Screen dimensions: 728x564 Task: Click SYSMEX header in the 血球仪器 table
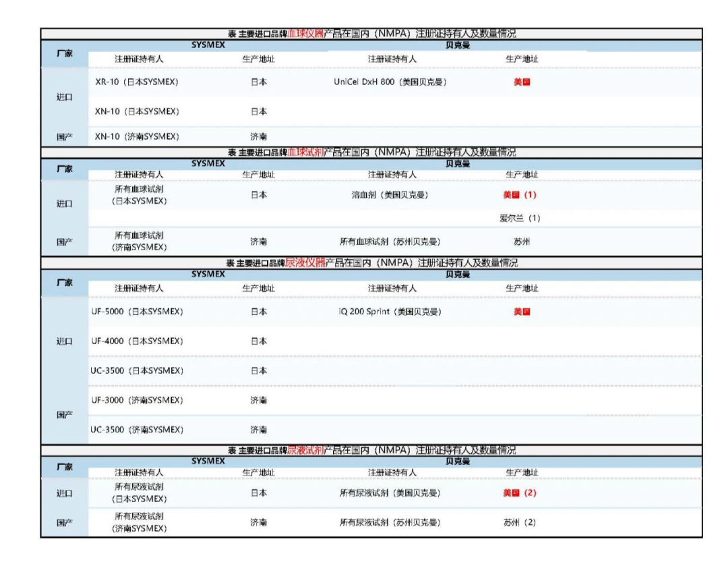point(208,45)
